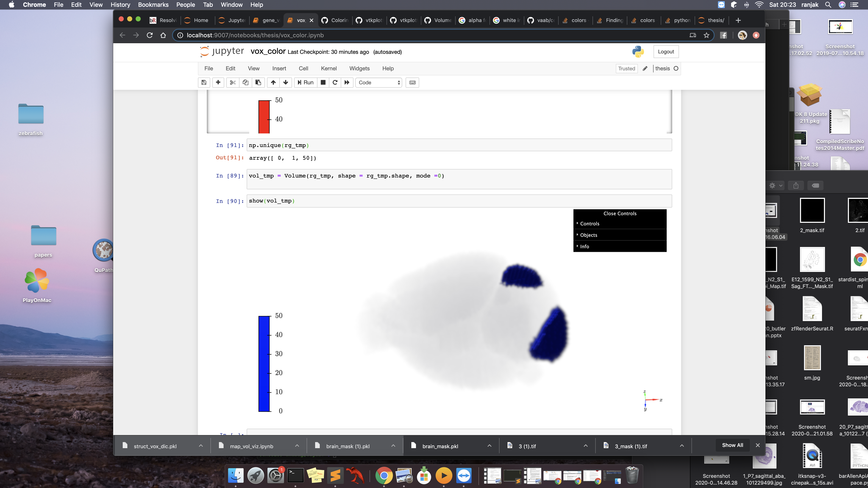Click into the np.unique(rg_tmp) cell

coord(459,145)
